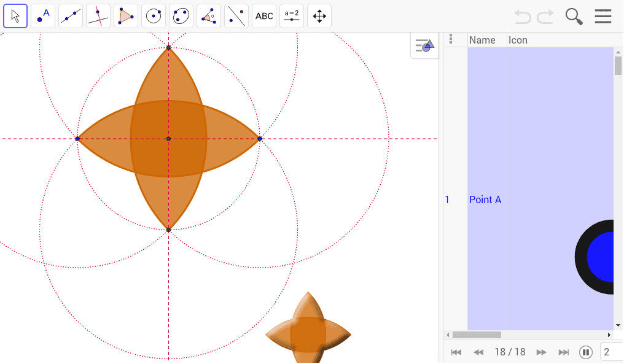Click the vertical scrollbar thumb in protocol
Viewport: 624px width, 364px height.
pyautogui.click(x=618, y=66)
